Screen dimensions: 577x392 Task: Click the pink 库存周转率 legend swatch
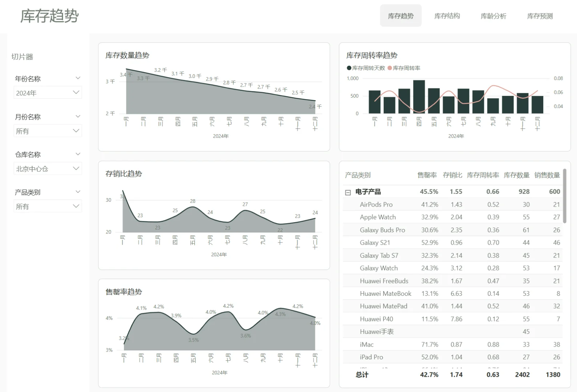(390, 68)
